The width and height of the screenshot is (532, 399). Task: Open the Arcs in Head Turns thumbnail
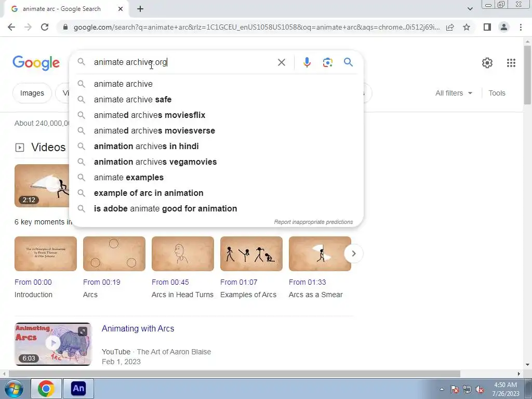click(183, 254)
